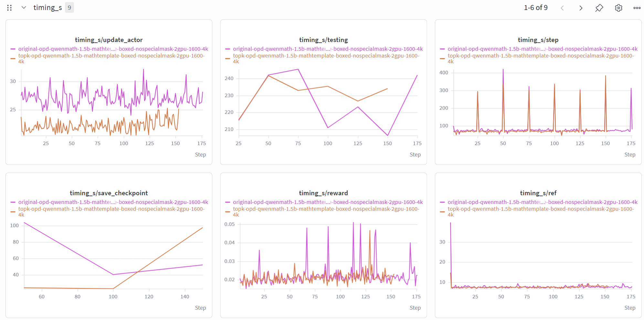Click the 0.05 y-axis tick in reward chart
Image resolution: width=644 pixels, height=320 pixels.
coord(230,224)
